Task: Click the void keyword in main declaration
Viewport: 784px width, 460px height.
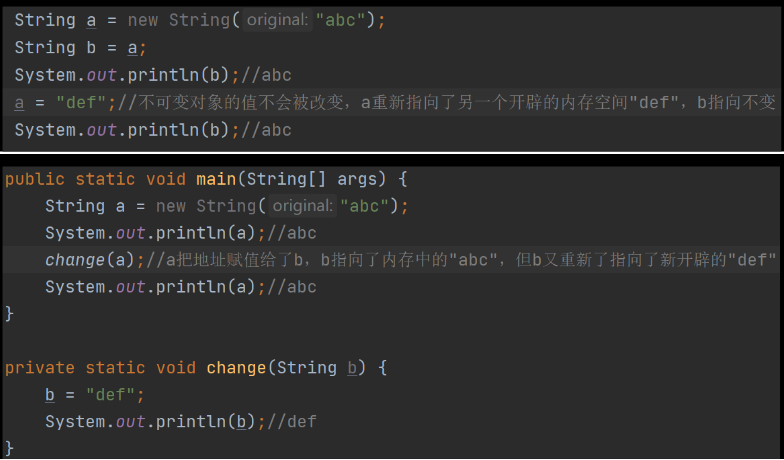Action: [x=166, y=179]
